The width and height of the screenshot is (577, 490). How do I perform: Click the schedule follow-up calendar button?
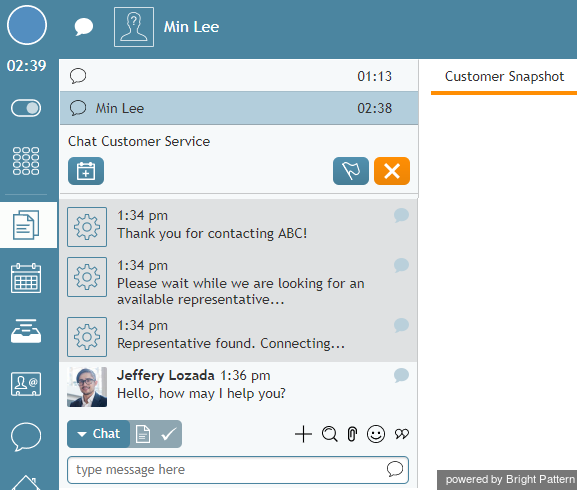click(x=86, y=171)
